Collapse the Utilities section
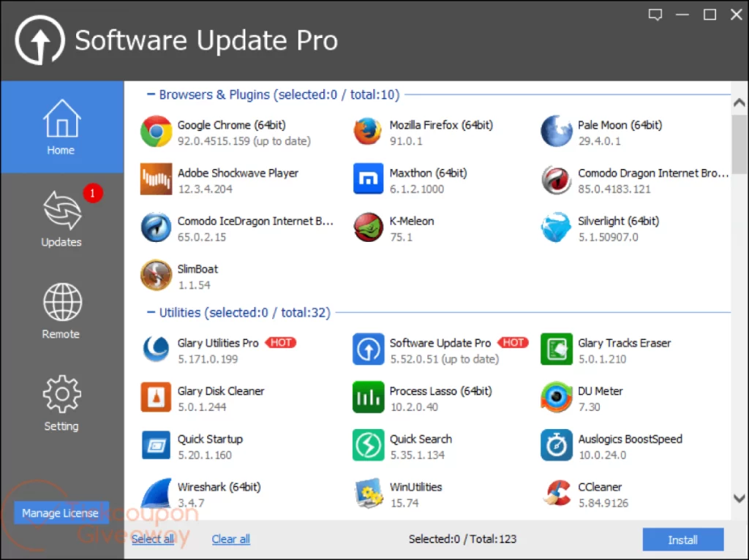This screenshot has height=560, width=749. (151, 313)
